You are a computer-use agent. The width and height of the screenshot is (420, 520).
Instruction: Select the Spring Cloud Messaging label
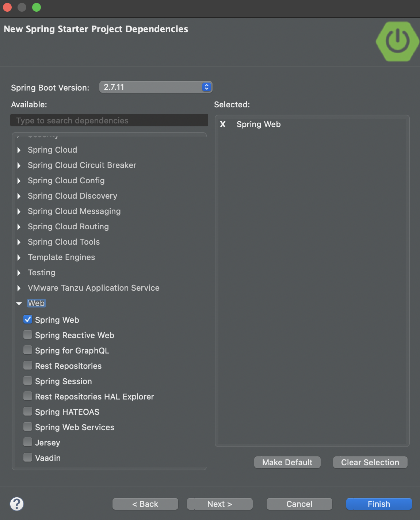(x=74, y=211)
